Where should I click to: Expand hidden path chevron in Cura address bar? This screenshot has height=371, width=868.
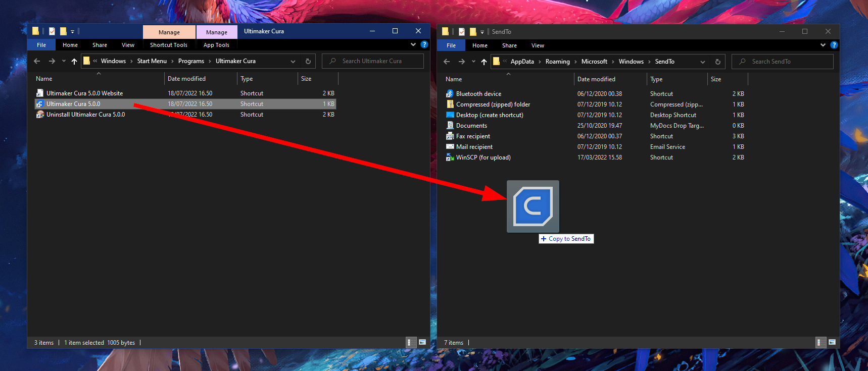[95, 61]
